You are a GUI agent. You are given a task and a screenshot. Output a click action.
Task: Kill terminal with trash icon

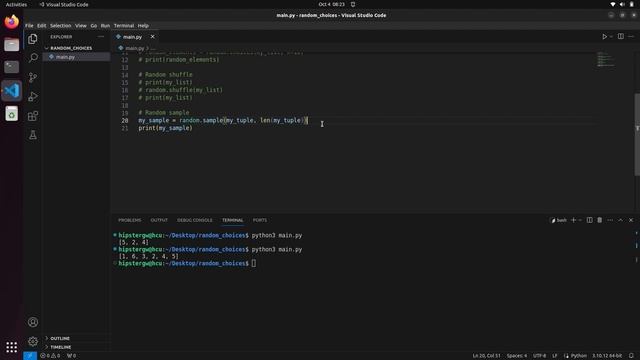(x=600, y=220)
